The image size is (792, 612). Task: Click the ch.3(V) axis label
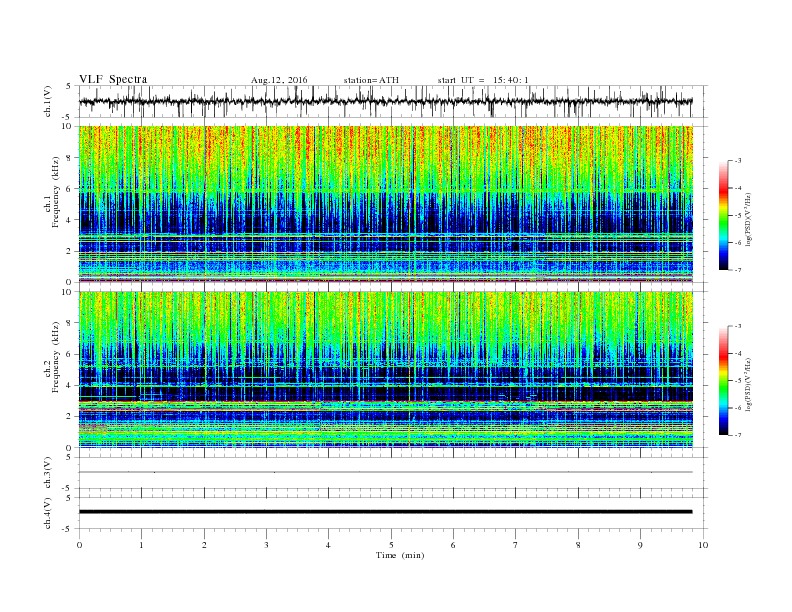48,472
